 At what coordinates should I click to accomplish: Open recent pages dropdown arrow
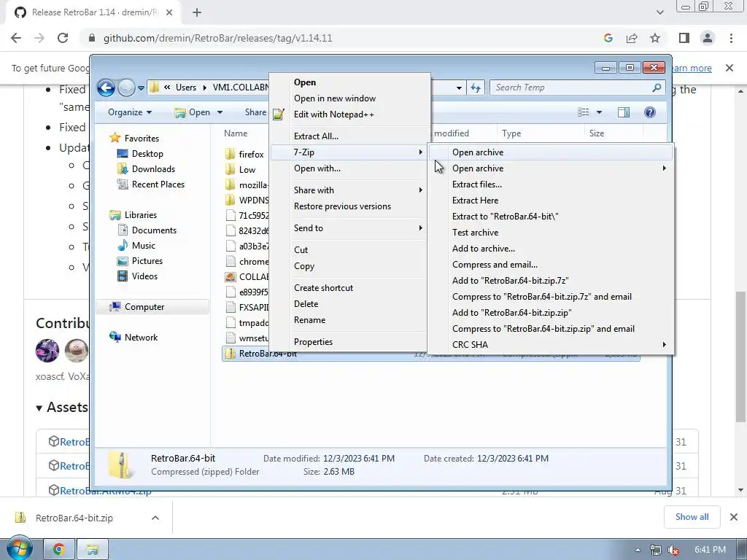(141, 87)
